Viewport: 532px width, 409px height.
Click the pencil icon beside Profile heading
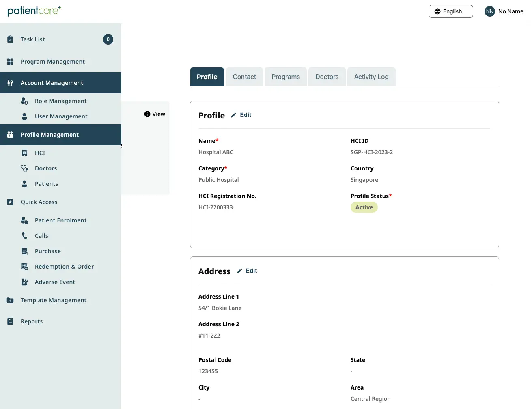coord(233,114)
